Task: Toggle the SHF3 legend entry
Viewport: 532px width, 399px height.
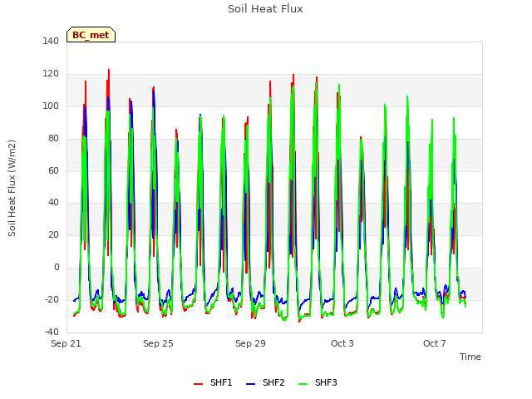Action: 318,383
